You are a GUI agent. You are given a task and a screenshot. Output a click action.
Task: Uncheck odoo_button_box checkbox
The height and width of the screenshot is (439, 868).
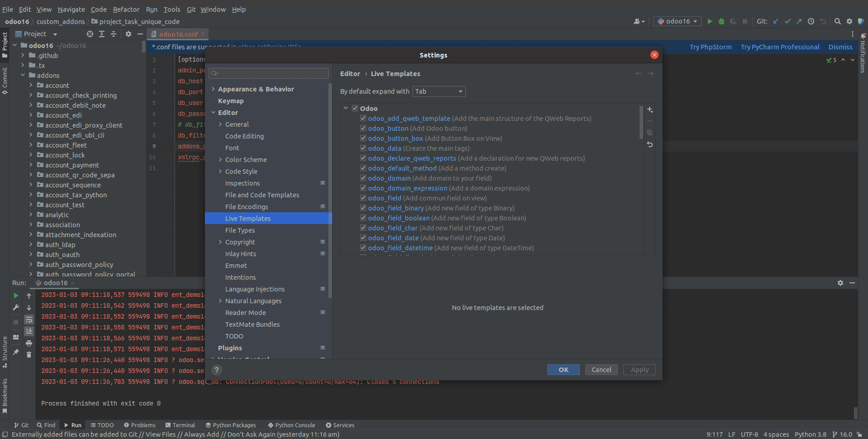point(363,138)
